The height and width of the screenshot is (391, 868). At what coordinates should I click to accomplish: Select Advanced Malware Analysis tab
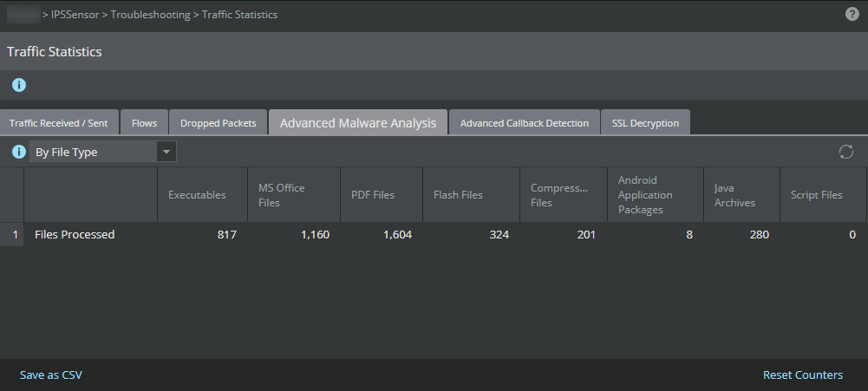(358, 123)
